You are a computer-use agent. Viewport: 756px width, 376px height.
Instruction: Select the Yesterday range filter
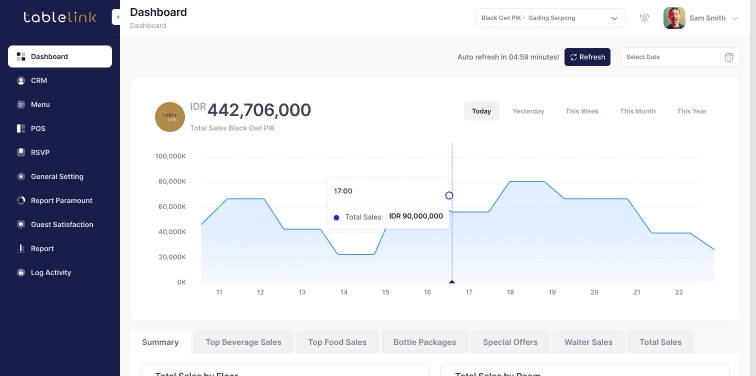click(x=528, y=111)
